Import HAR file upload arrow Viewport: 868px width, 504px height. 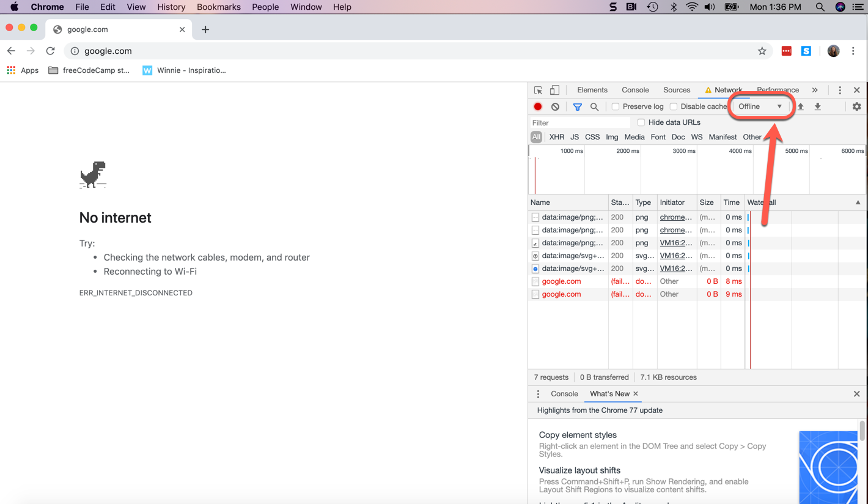click(x=800, y=106)
